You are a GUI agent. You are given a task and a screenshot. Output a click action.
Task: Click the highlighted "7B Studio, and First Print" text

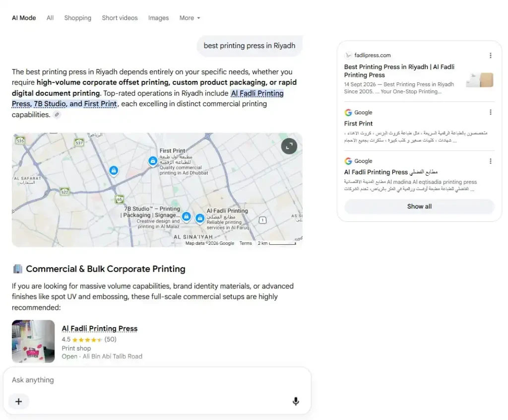tap(75, 104)
